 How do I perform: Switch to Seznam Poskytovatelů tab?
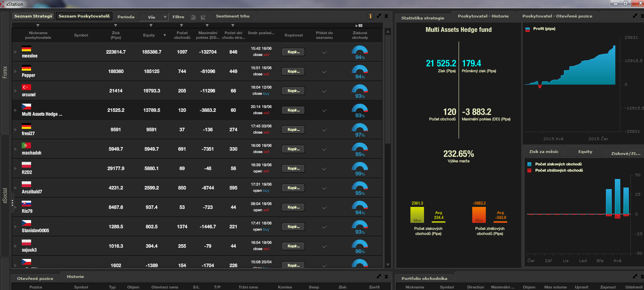(84, 16)
